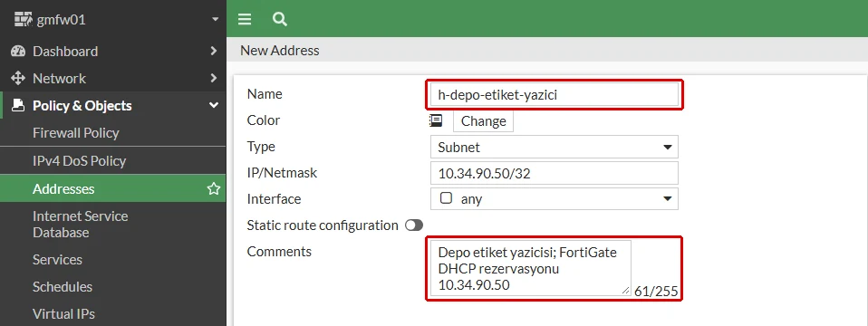Click the 61/255 character counter
The height and width of the screenshot is (326, 868).
click(x=656, y=291)
